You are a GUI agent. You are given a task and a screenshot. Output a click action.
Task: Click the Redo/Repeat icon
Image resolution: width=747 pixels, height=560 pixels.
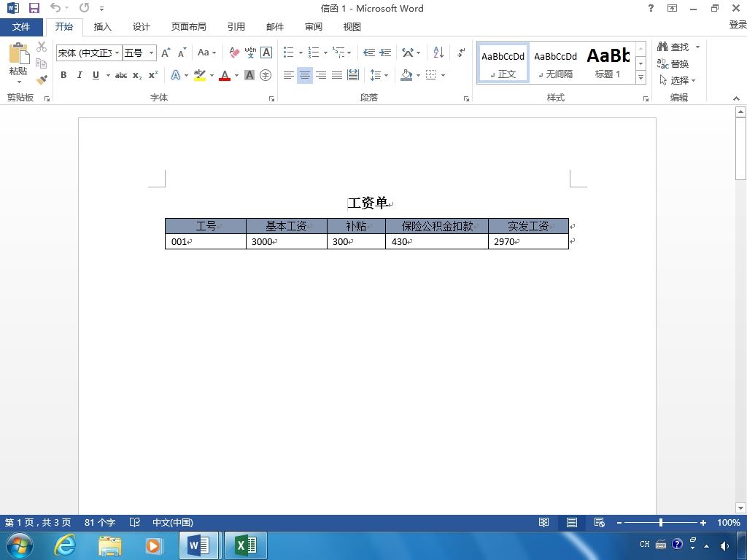(85, 7)
